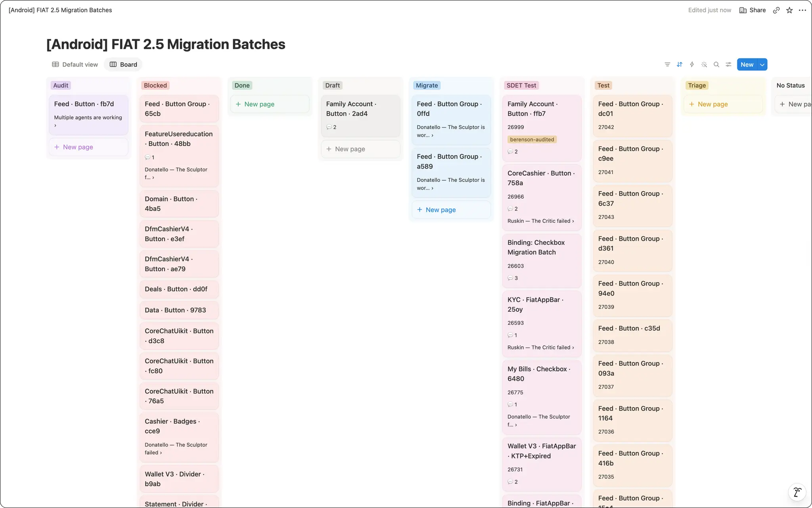Click the AI sparkle wand icon
The height and width of the screenshot is (508, 812).
pos(704,65)
